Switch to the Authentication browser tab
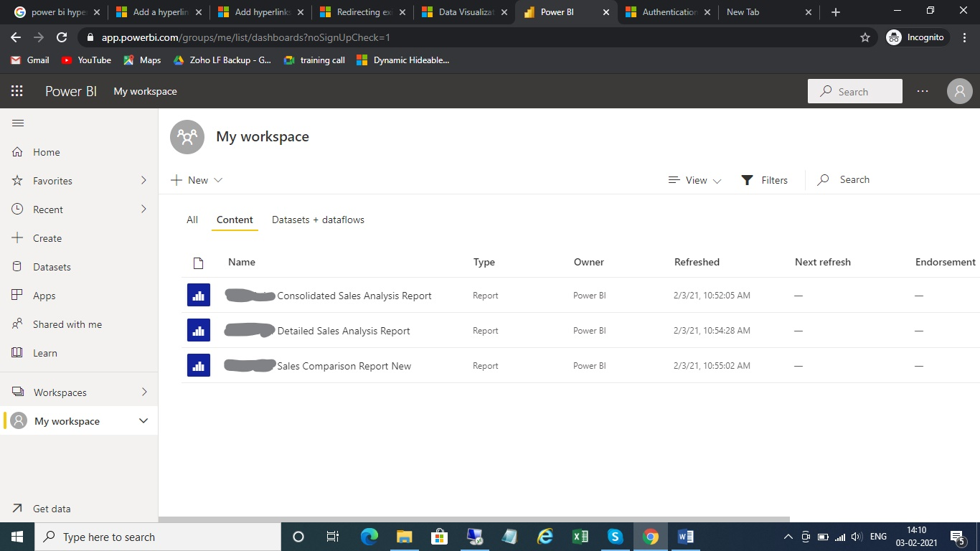The height and width of the screenshot is (551, 980). click(x=669, y=12)
